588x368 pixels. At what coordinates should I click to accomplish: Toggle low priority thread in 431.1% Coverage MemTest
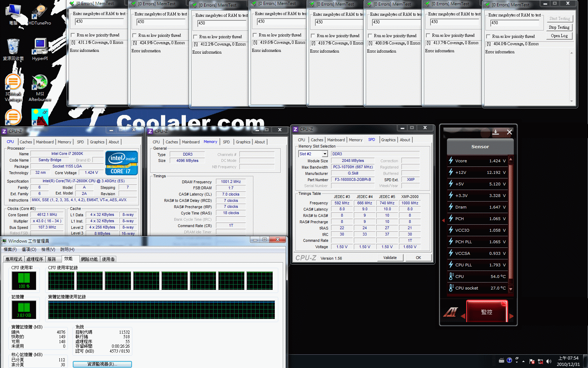[73, 35]
